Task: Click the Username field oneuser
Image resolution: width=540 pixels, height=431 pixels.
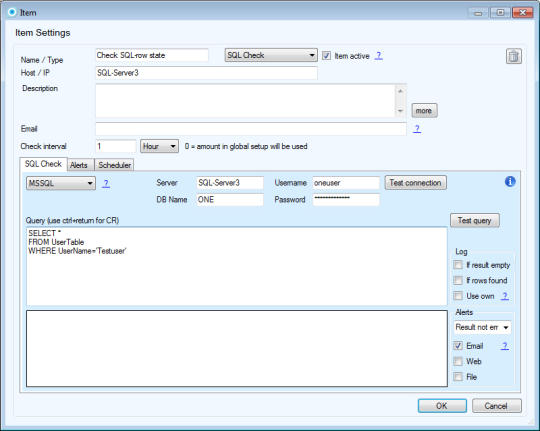Action: 346,183
